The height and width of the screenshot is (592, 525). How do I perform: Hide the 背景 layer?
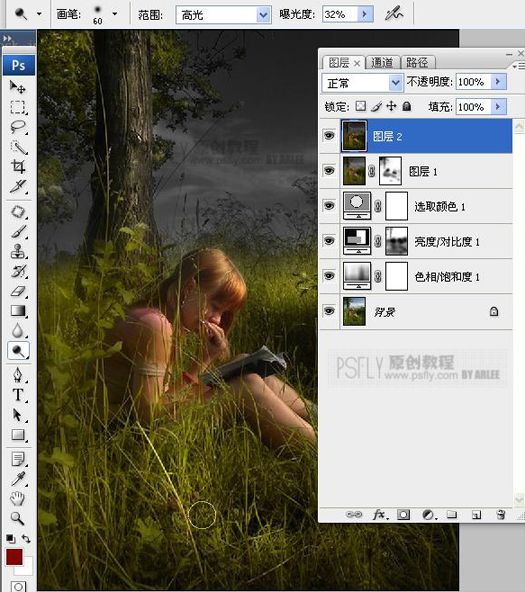click(329, 311)
